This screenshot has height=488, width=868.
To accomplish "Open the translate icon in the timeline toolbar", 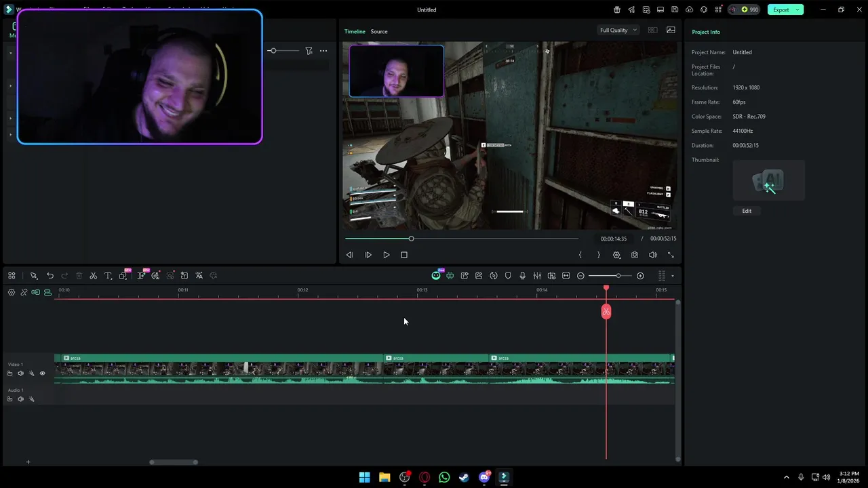I will pos(199,276).
